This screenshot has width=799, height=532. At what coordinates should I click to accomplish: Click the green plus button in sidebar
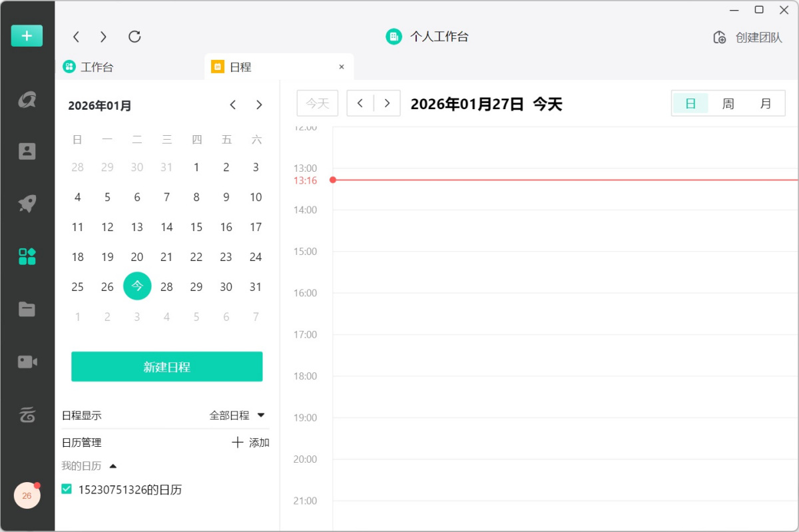tap(27, 36)
